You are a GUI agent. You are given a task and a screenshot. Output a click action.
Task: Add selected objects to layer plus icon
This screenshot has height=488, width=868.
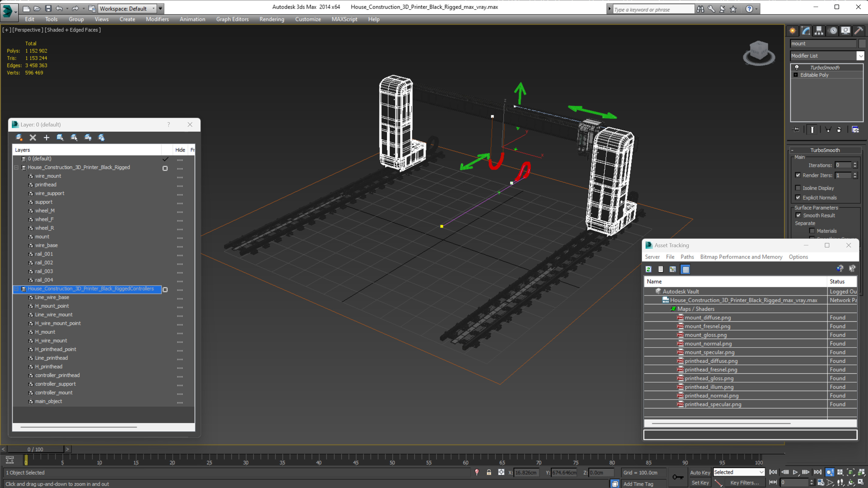click(47, 137)
